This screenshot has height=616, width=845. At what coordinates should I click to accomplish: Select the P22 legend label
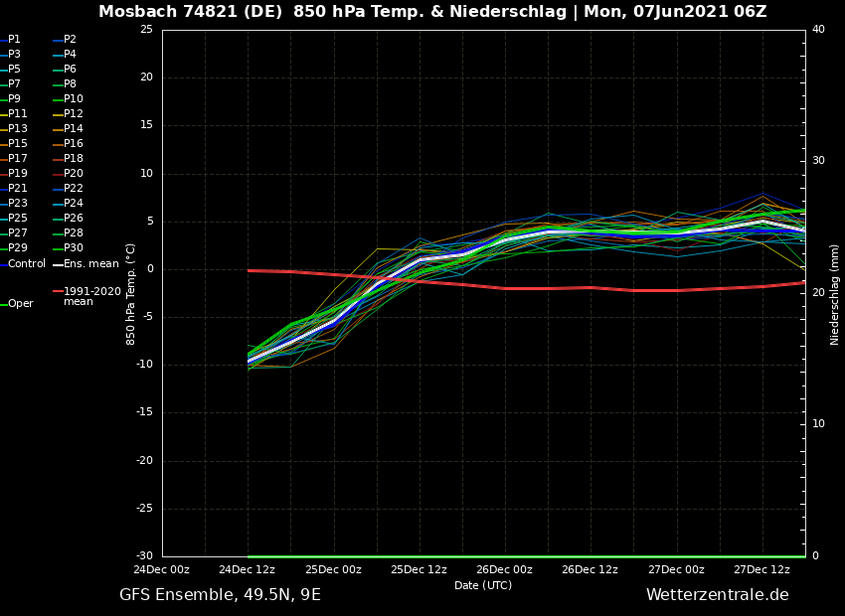click(73, 189)
